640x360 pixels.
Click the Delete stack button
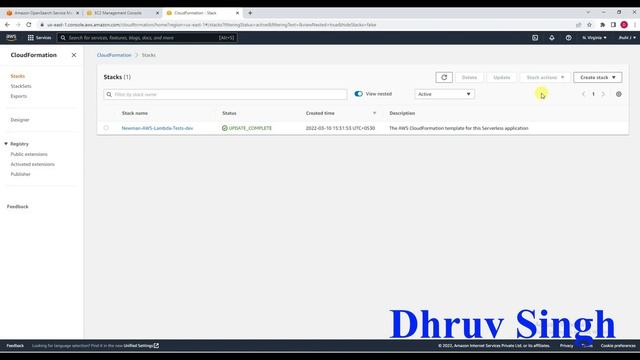click(469, 77)
